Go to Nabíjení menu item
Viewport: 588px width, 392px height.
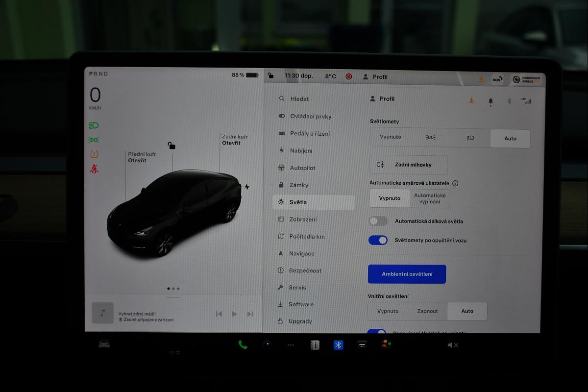[x=301, y=151]
